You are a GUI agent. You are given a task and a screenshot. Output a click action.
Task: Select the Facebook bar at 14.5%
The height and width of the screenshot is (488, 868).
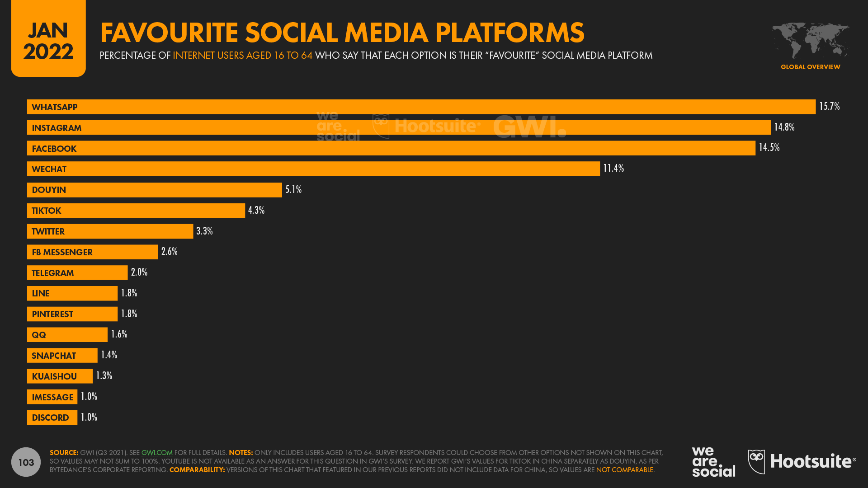coord(393,148)
